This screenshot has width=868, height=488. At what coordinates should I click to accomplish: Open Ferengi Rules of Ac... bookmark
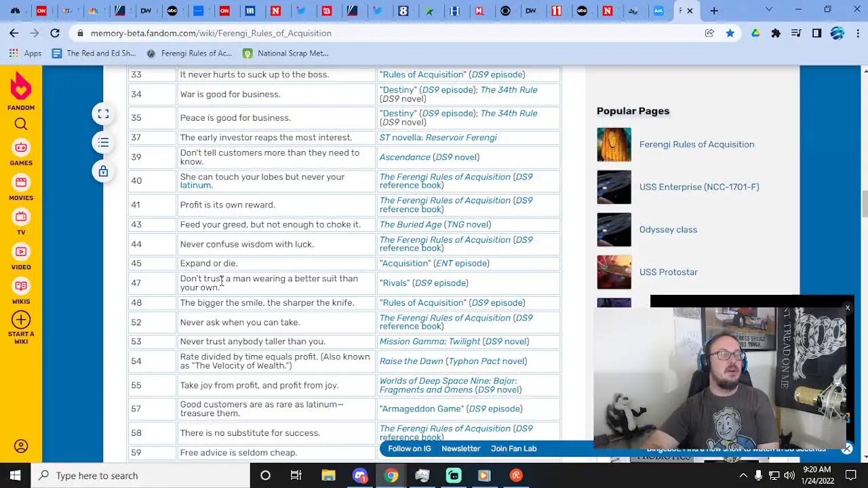[x=189, y=53]
